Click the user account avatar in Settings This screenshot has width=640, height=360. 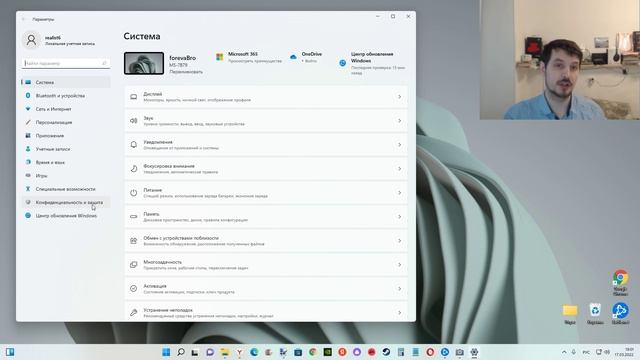31,40
